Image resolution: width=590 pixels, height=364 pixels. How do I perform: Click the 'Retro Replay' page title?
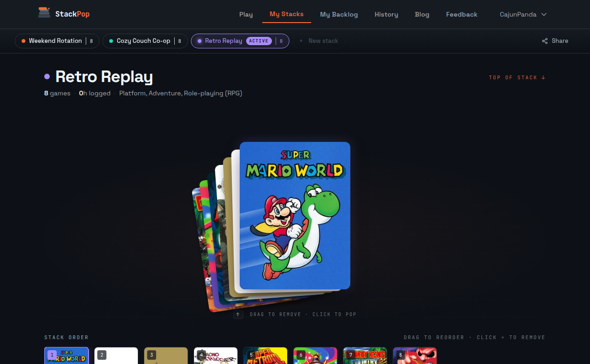104,76
